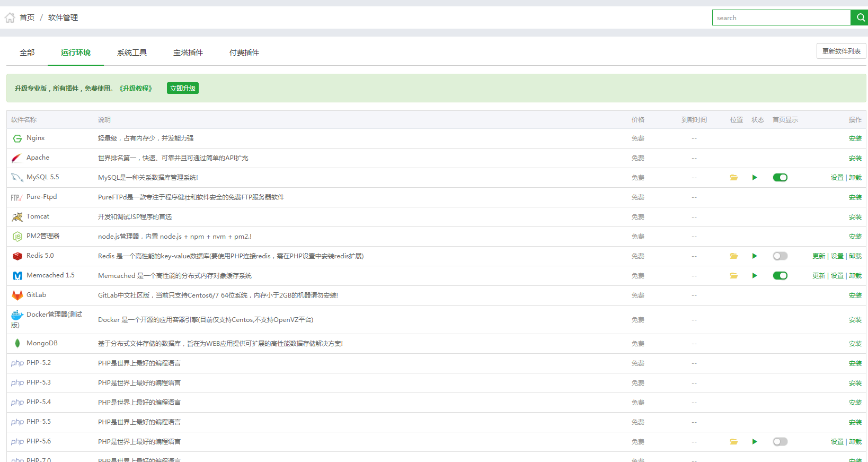
Task: Click the 立即升级 button
Action: click(183, 88)
